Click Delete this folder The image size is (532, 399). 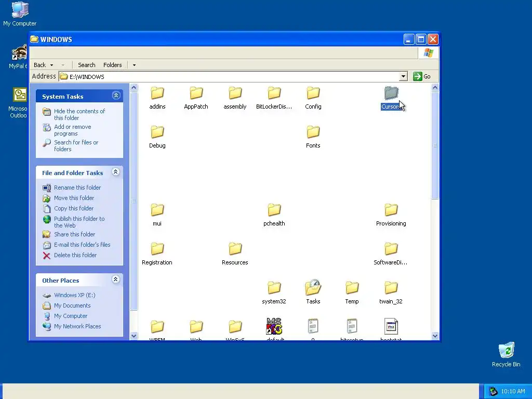pos(75,255)
